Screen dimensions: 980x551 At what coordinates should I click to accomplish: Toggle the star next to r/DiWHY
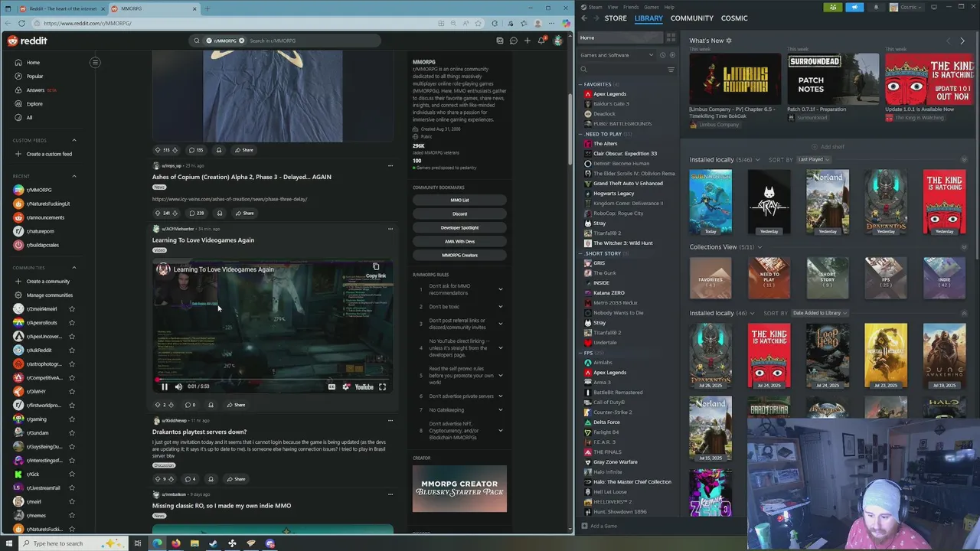coord(72,392)
